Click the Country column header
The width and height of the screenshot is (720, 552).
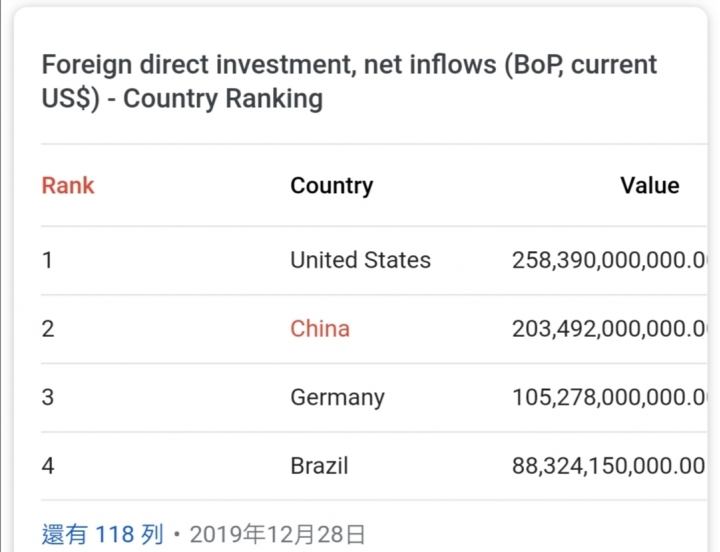[332, 186]
